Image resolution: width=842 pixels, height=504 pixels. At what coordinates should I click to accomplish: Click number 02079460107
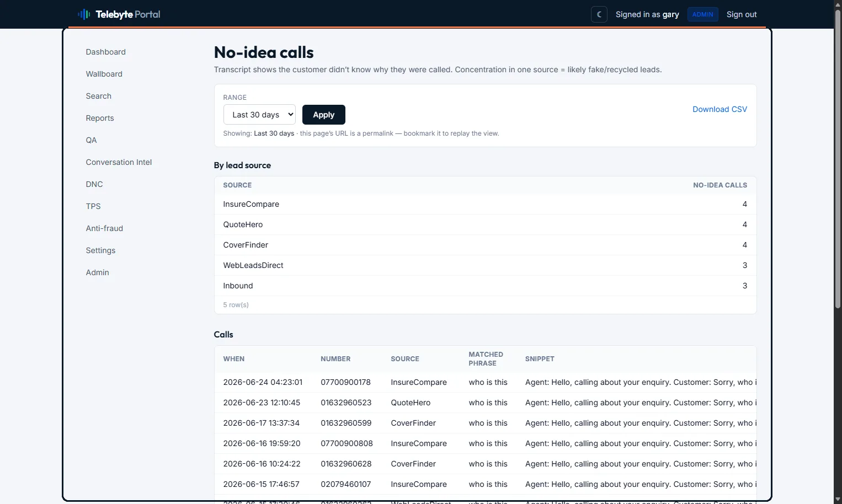coord(346,484)
